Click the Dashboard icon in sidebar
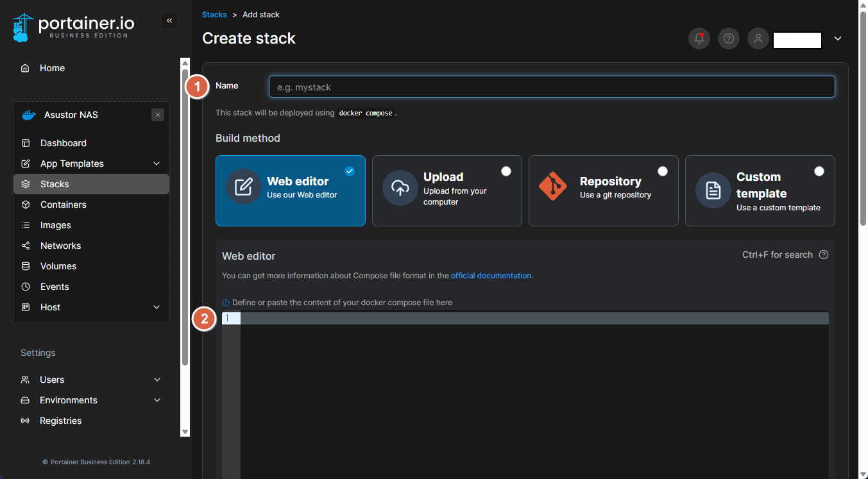Image resolution: width=868 pixels, height=479 pixels. (26, 143)
